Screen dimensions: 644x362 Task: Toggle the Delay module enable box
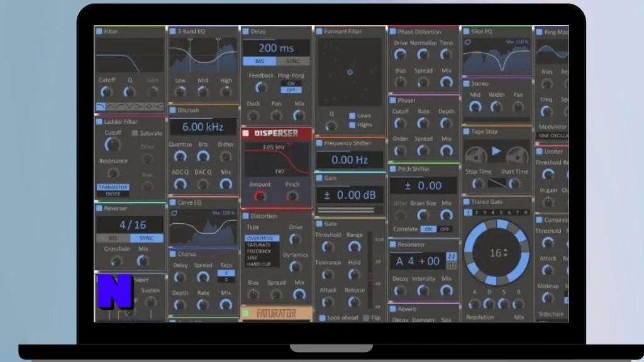point(246,31)
